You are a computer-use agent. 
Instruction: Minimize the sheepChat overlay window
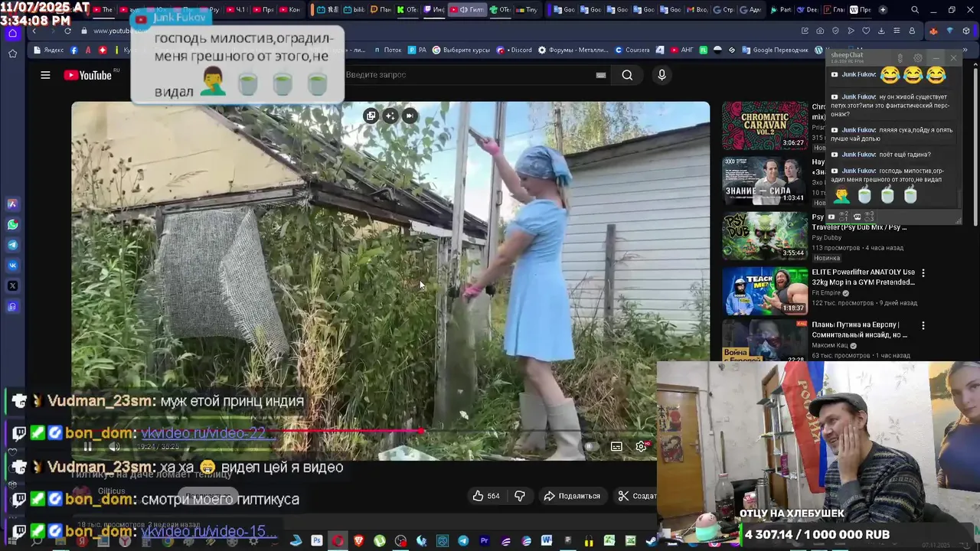pyautogui.click(x=936, y=58)
